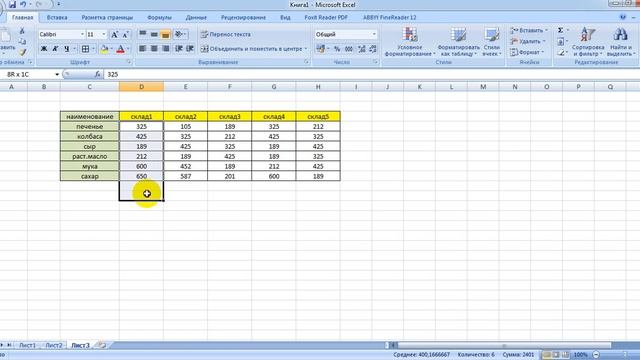The image size is (640, 360).
Task: Toggle bottom vertical alignment (highlighted)
Action: [x=165, y=34]
